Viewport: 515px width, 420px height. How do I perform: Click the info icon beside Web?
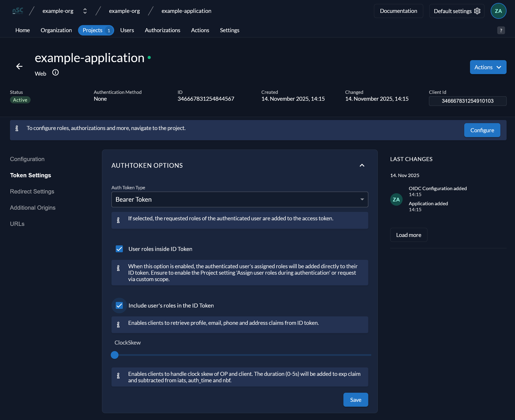click(55, 73)
